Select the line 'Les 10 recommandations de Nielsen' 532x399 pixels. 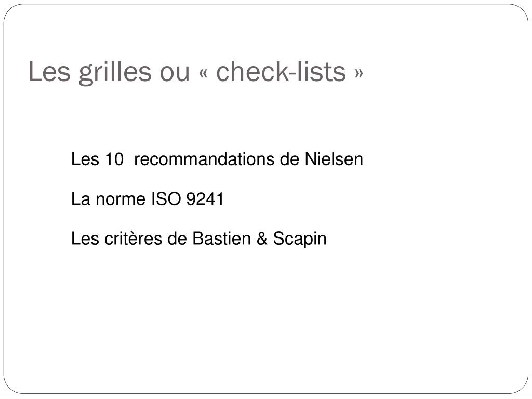(217, 159)
